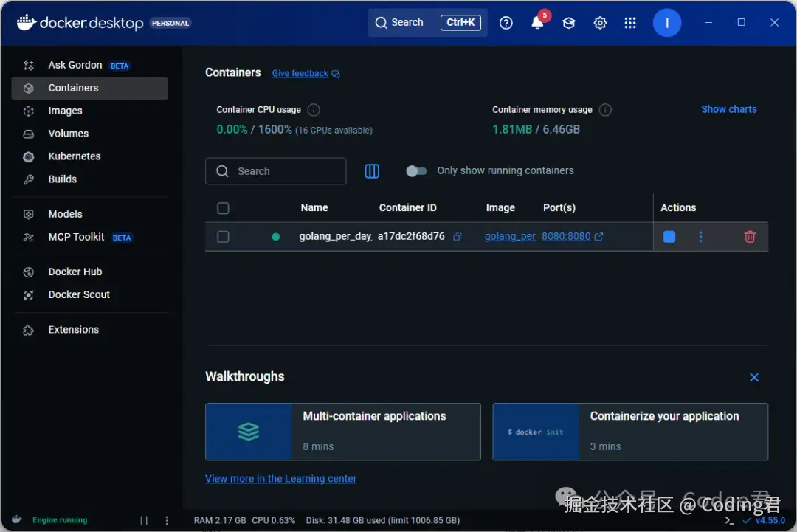This screenshot has height=532, width=797.
Task: Open Models in sidebar
Action: click(x=89, y=214)
